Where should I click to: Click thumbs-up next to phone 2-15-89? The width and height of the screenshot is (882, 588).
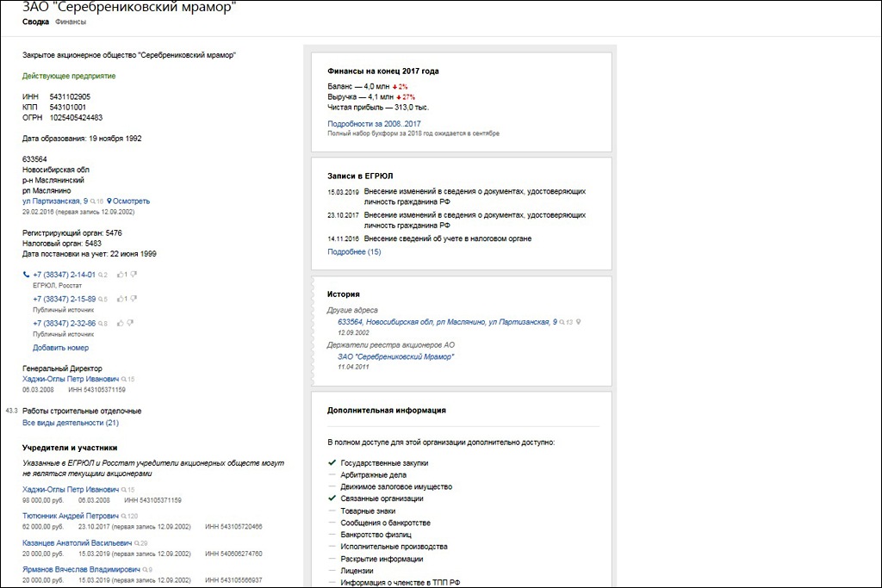click(x=118, y=299)
